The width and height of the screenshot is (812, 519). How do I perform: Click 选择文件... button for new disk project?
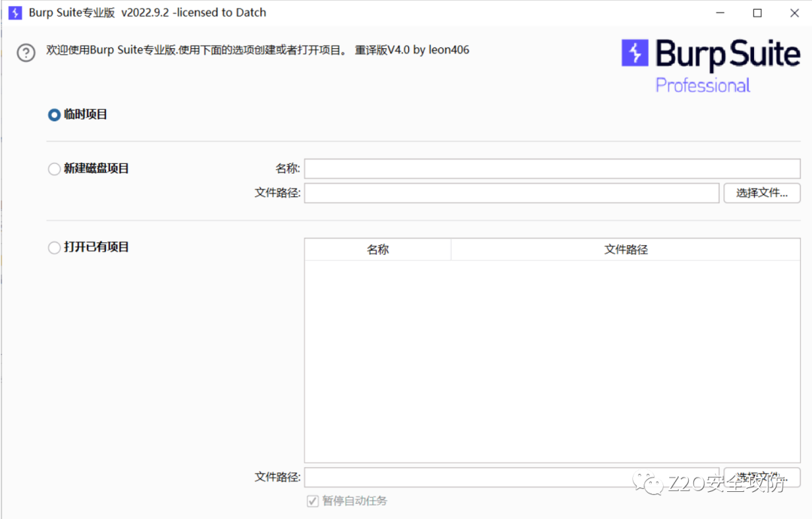[762, 193]
